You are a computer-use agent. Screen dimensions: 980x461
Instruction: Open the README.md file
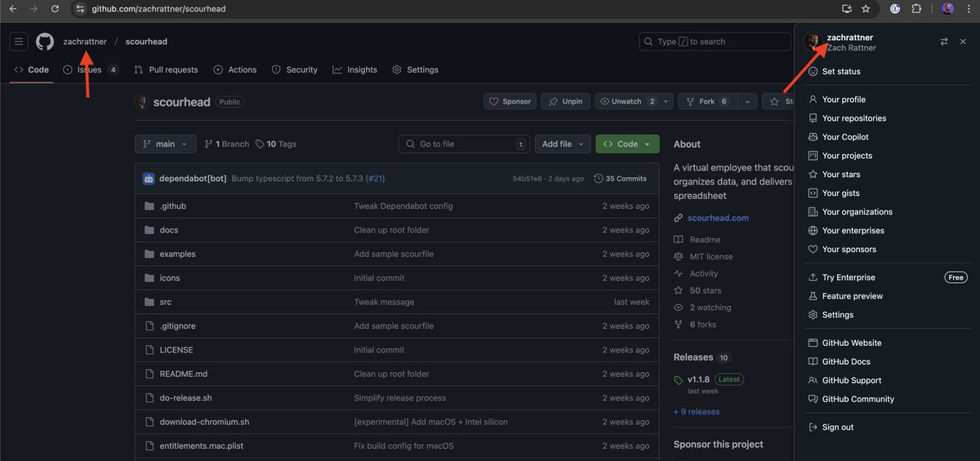pyautogui.click(x=183, y=375)
